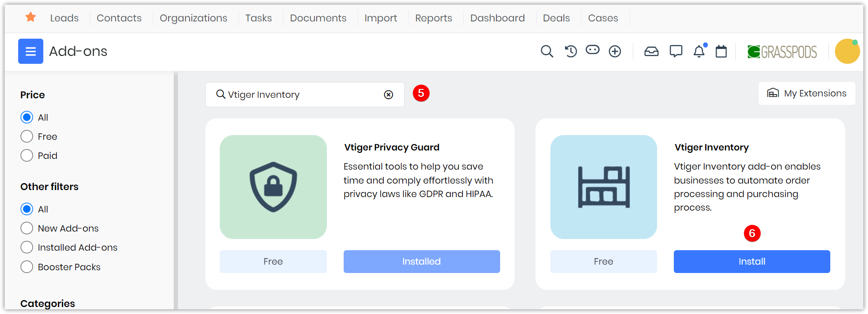This screenshot has width=868, height=314.
Task: Open the Tasks module
Action: 258,18
